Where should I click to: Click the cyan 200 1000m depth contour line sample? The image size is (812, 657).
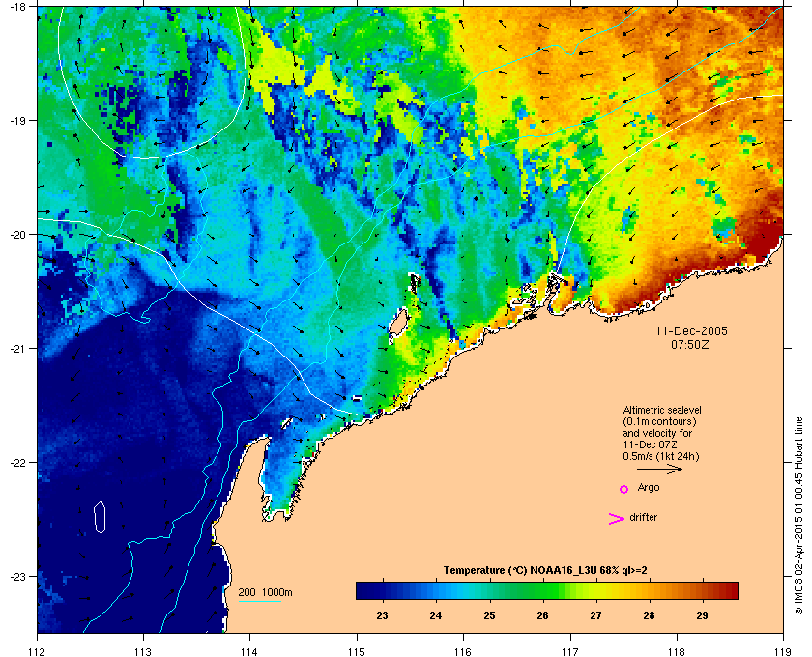pos(260,602)
